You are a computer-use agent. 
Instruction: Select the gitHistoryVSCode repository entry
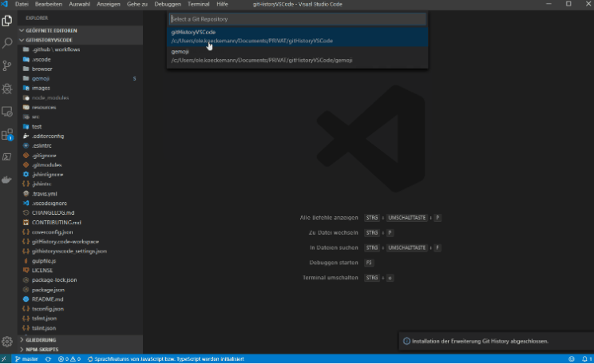(x=297, y=37)
